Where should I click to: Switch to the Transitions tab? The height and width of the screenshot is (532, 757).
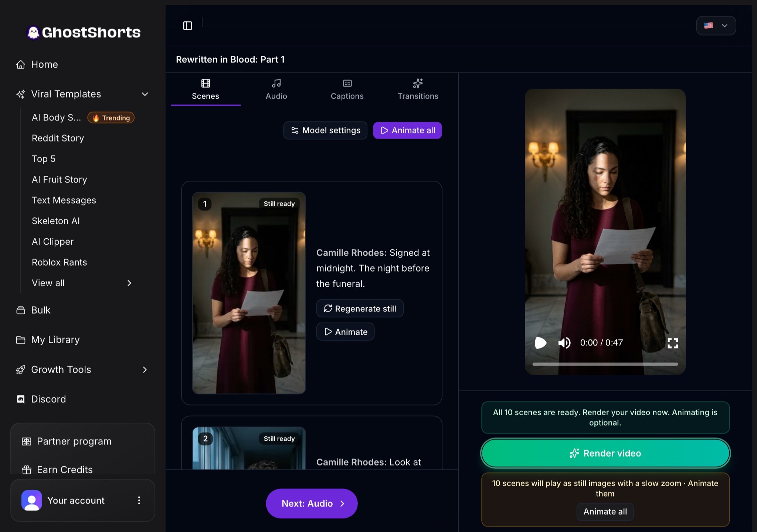(x=418, y=90)
